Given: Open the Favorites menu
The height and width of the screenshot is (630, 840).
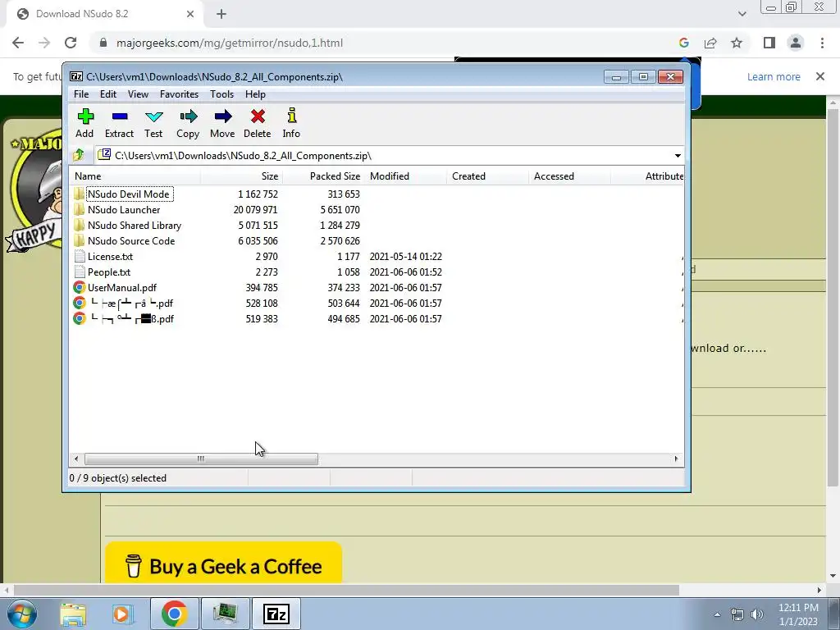Looking at the screenshot, I should pos(179,94).
